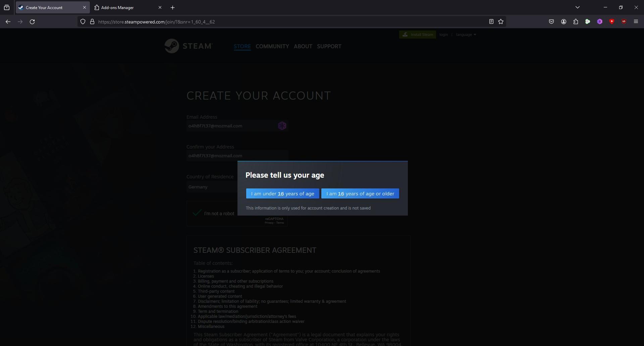Open the Pocket save icon
Screen dimensions: 644x346
coord(551,22)
